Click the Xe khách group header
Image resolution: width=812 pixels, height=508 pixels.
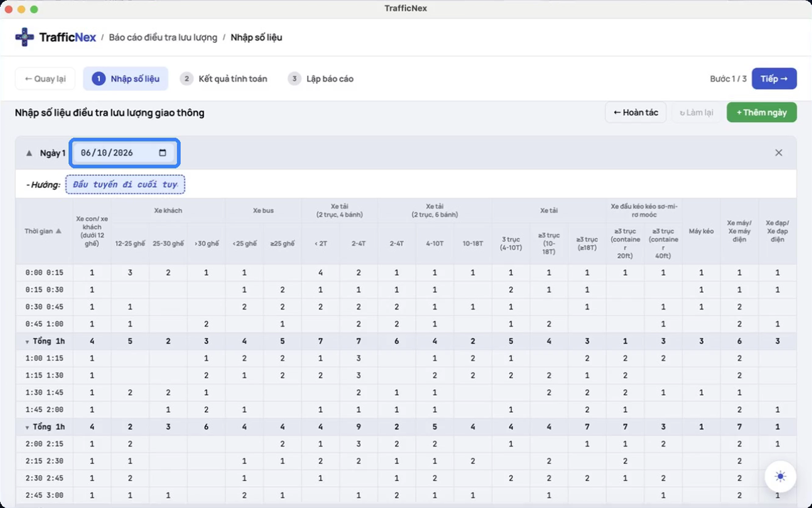(168, 211)
